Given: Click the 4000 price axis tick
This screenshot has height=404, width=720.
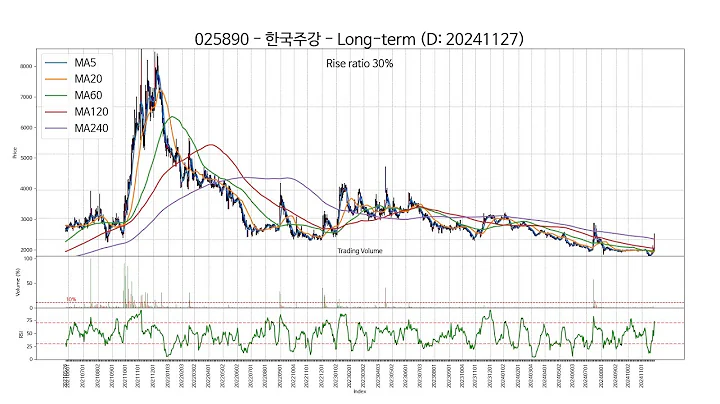Looking at the screenshot, I should point(26,189).
